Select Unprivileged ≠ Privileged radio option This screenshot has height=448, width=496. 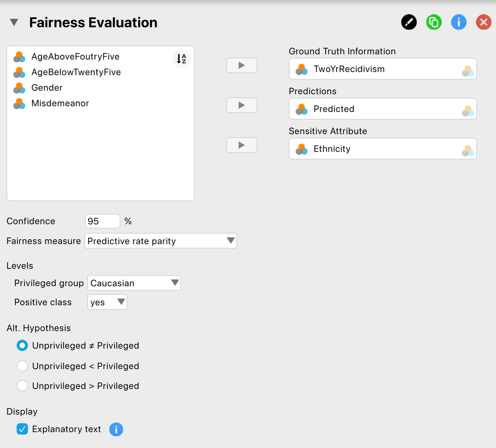click(22, 345)
